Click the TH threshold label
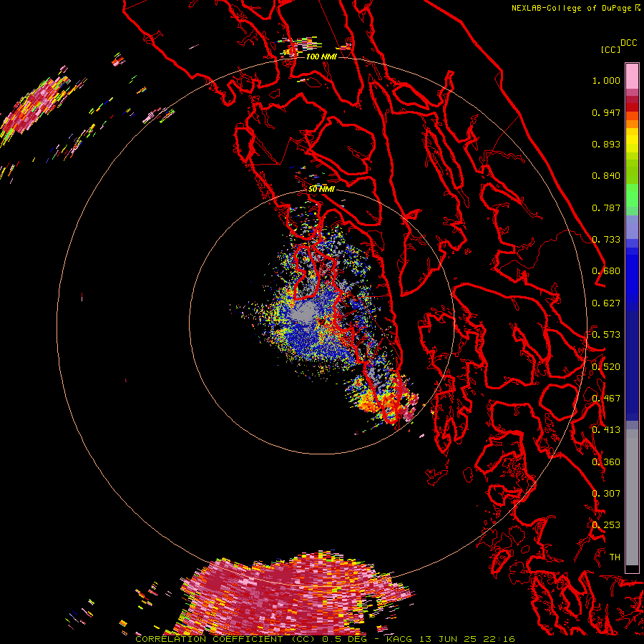The image size is (644, 644). point(615,557)
